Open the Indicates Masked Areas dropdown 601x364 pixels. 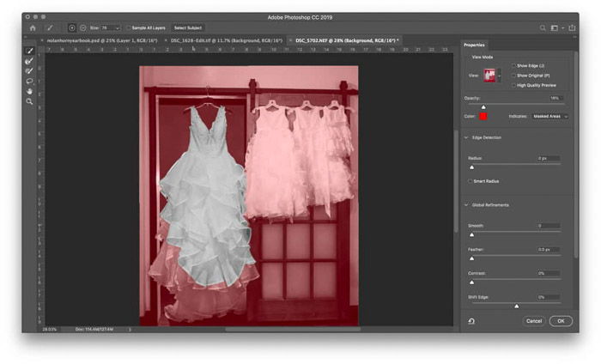click(x=550, y=116)
